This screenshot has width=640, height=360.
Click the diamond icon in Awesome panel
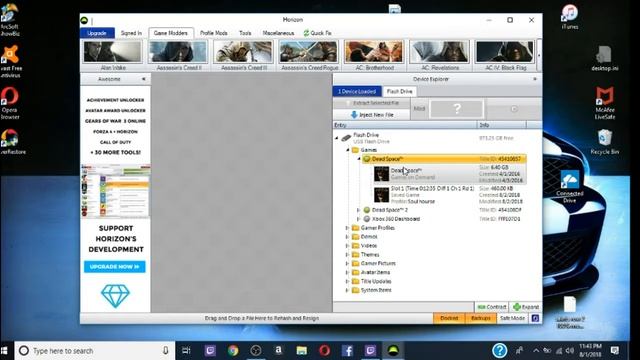point(115,296)
